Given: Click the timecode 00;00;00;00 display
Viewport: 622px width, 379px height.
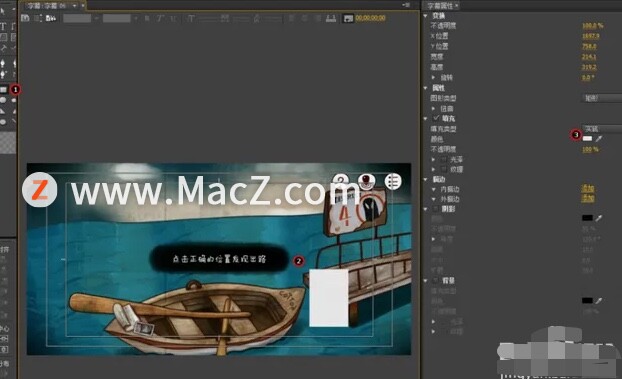Looking at the screenshot, I should point(370,18).
